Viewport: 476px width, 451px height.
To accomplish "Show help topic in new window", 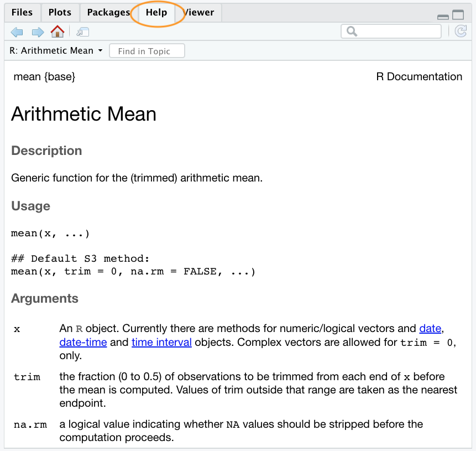I will [x=83, y=32].
